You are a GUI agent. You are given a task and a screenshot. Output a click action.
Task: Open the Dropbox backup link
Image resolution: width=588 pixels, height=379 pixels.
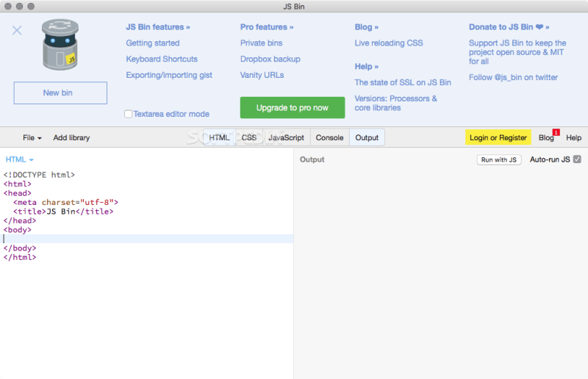pyautogui.click(x=270, y=59)
